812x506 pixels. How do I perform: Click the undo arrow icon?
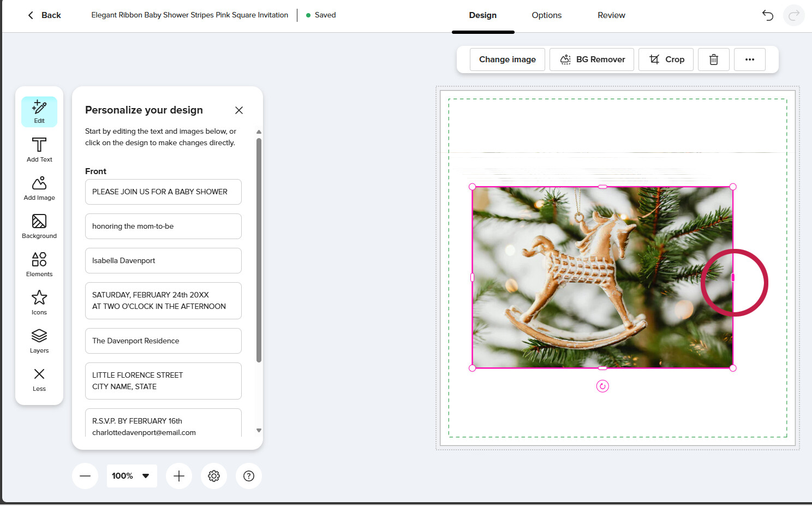[768, 15]
